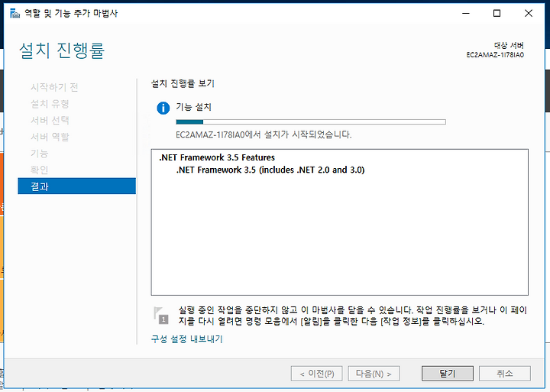The height and width of the screenshot is (392, 550).
Task: Select the 결과 step in sidebar
Action: [77, 186]
